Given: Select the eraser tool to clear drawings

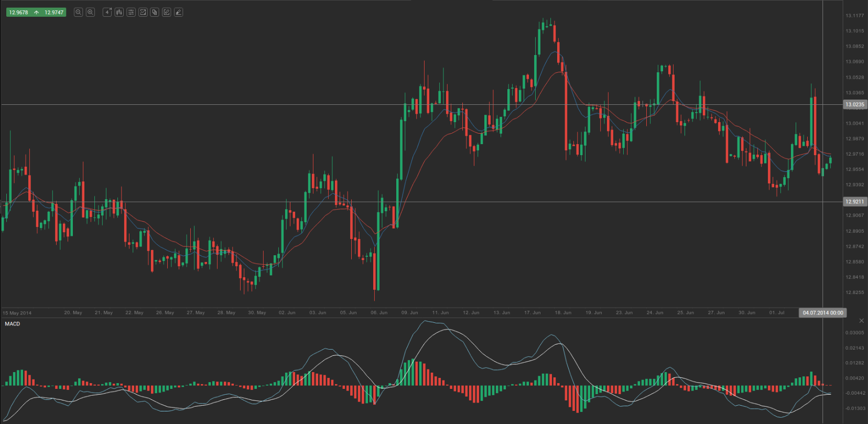Looking at the screenshot, I should (178, 12).
